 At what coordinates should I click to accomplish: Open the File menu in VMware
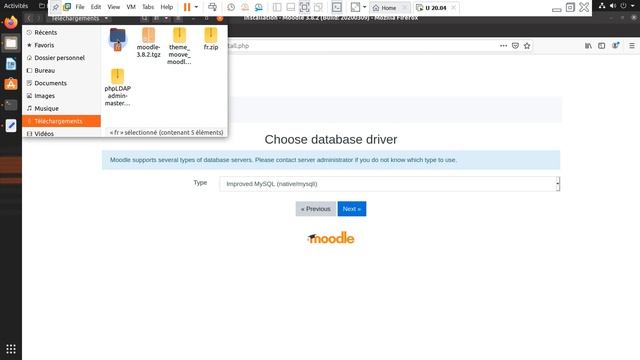[80, 7]
